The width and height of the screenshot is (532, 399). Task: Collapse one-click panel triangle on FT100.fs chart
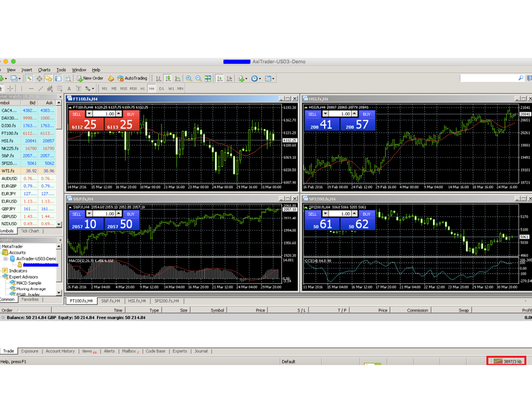[x=70, y=107]
